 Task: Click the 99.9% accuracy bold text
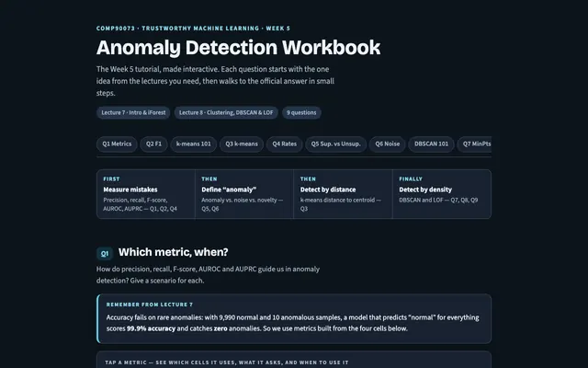pyautogui.click(x=151, y=328)
